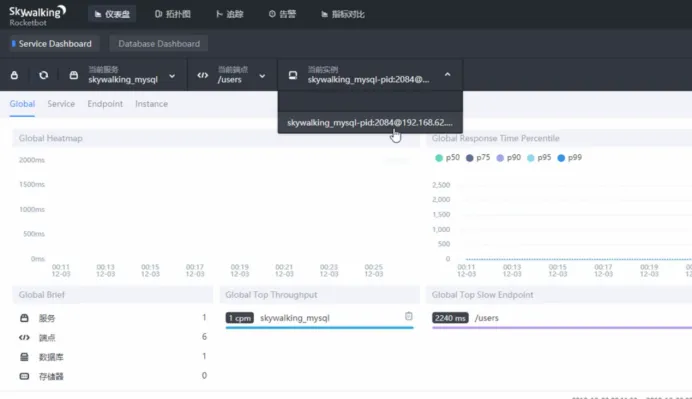The height and width of the screenshot is (399, 692).
Task: Click the 存储器 storage icon in Global Brief
Action: (24, 376)
